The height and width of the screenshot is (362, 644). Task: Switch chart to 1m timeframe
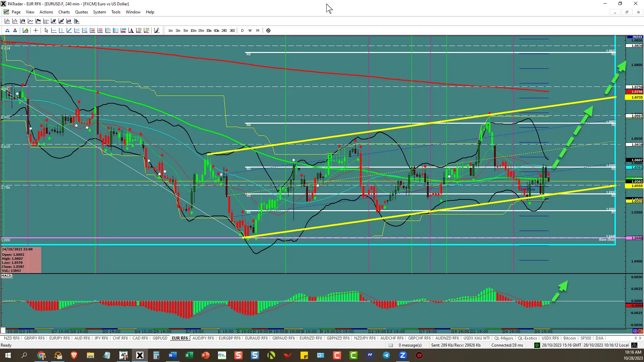coord(170,31)
